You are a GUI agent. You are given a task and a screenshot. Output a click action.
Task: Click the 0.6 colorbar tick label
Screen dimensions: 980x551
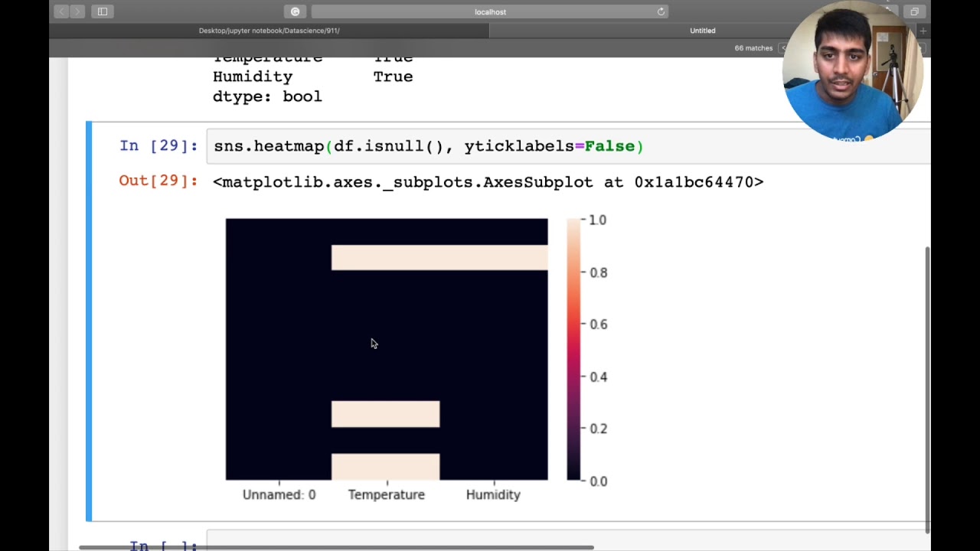[x=598, y=324]
